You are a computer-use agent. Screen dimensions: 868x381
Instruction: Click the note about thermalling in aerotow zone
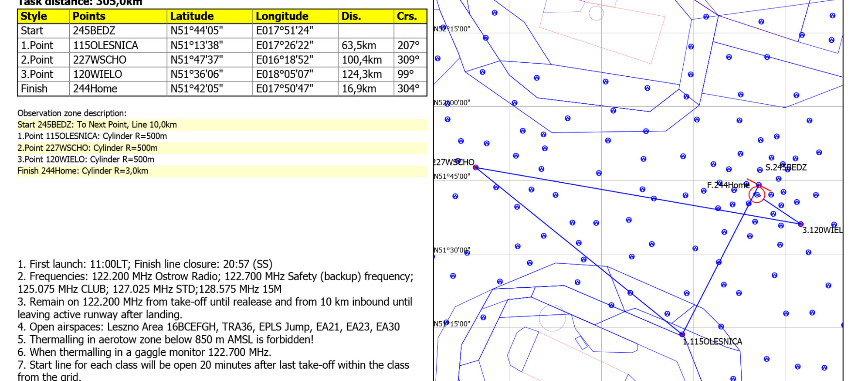tap(166, 340)
